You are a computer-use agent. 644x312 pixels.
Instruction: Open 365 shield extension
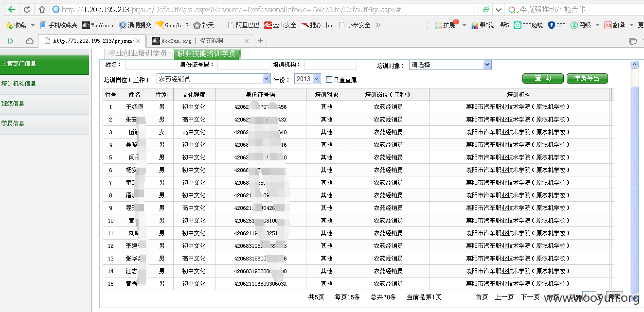557,25
